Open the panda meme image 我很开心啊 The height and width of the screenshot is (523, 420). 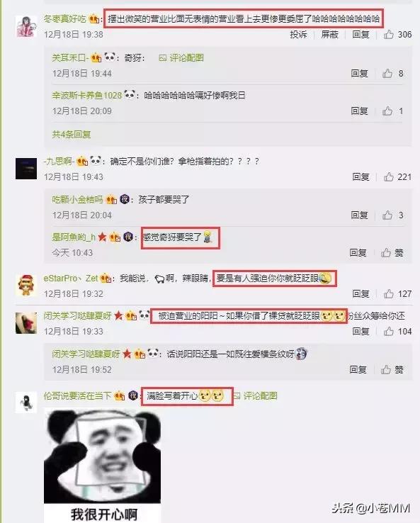(x=103, y=466)
